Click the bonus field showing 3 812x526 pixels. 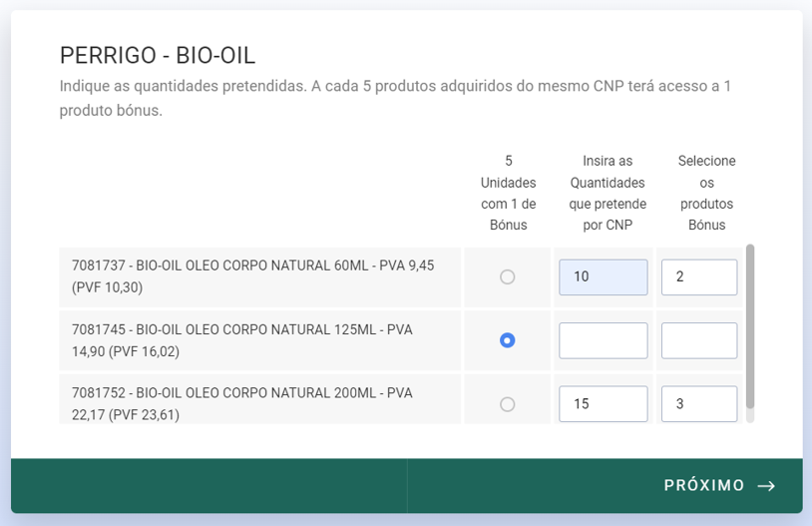tap(699, 403)
